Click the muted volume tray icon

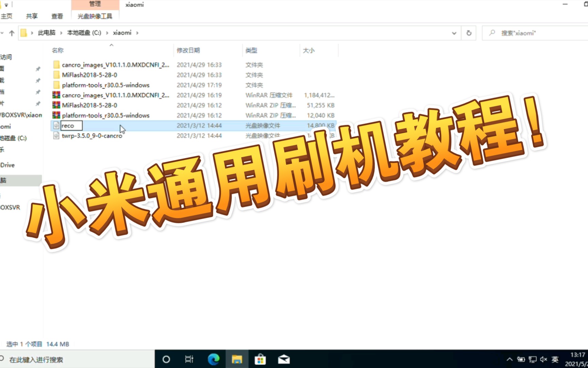pyautogui.click(x=544, y=359)
